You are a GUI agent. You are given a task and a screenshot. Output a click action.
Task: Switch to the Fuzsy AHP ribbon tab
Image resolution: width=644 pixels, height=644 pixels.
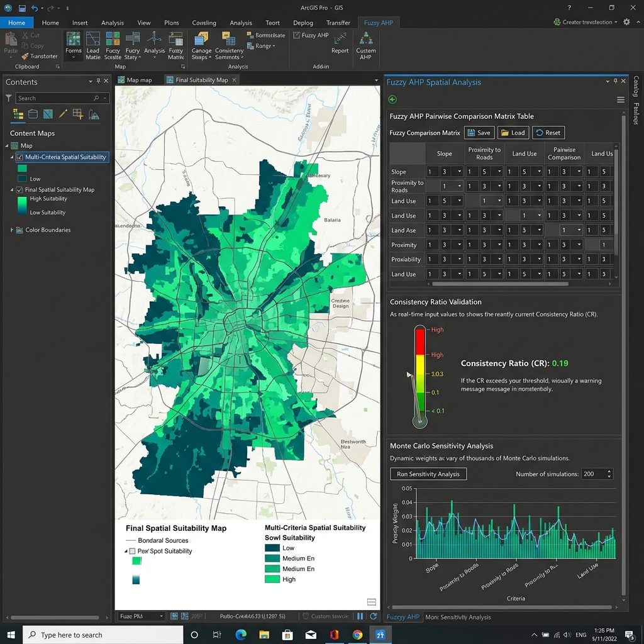(x=378, y=23)
